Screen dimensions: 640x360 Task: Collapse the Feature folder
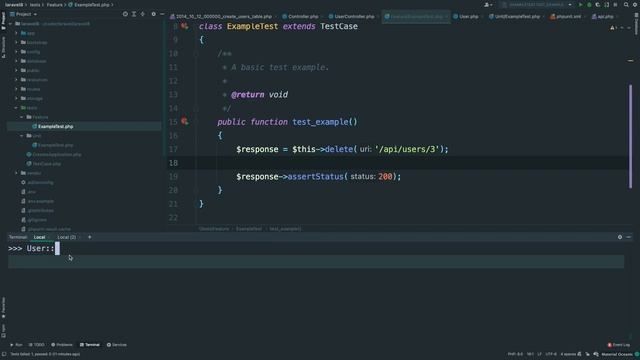[x=22, y=117]
